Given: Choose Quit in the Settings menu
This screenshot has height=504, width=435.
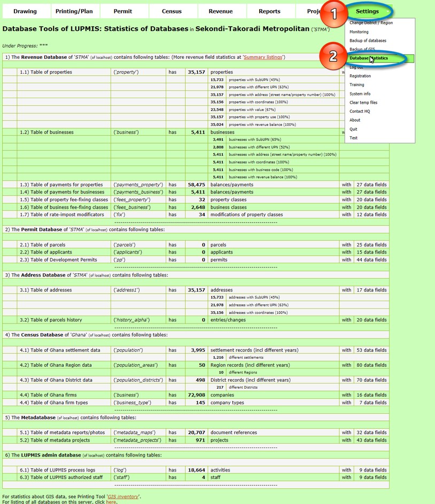Looking at the screenshot, I should click(353, 129).
